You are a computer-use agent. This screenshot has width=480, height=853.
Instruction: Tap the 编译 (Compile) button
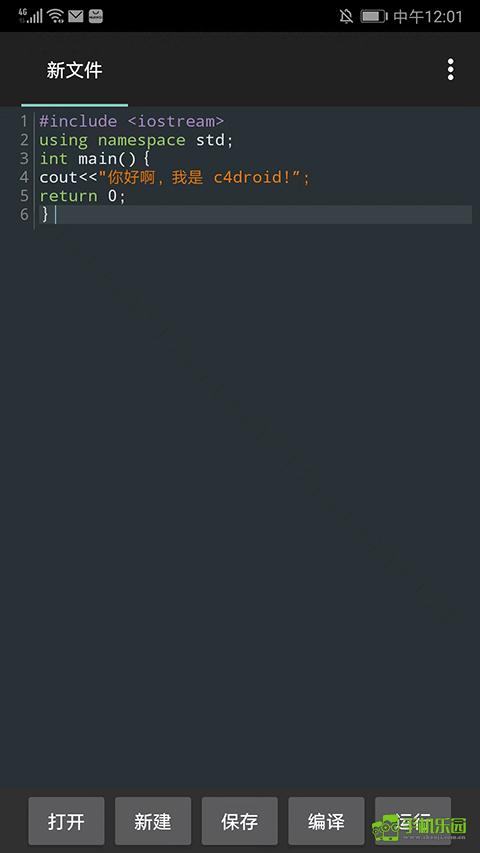326,821
